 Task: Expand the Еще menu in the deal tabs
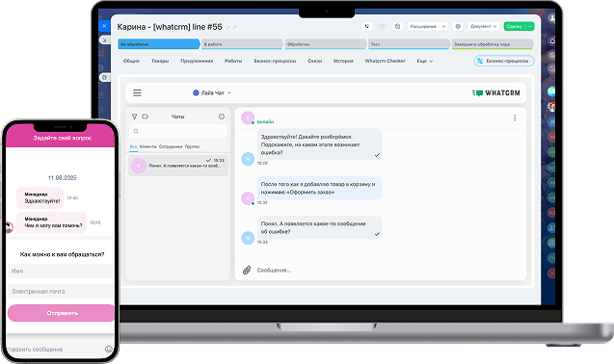(425, 61)
